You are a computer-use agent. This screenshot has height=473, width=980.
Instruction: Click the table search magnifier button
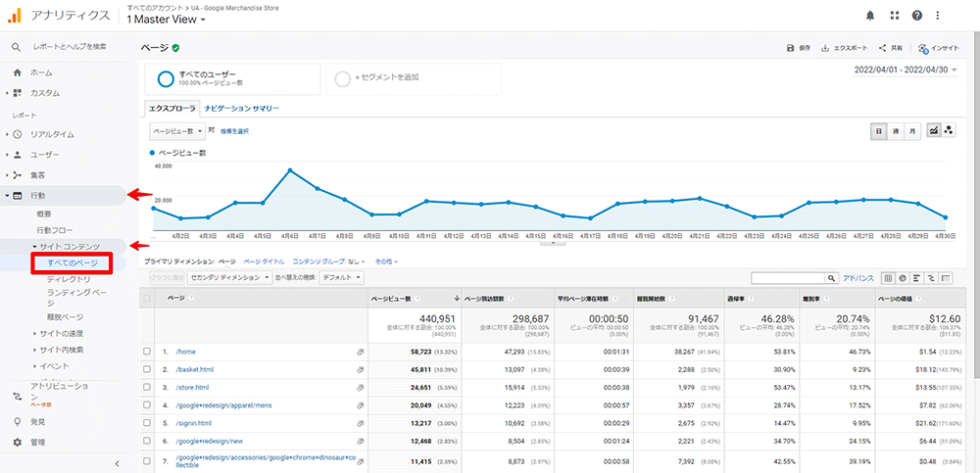click(831, 277)
